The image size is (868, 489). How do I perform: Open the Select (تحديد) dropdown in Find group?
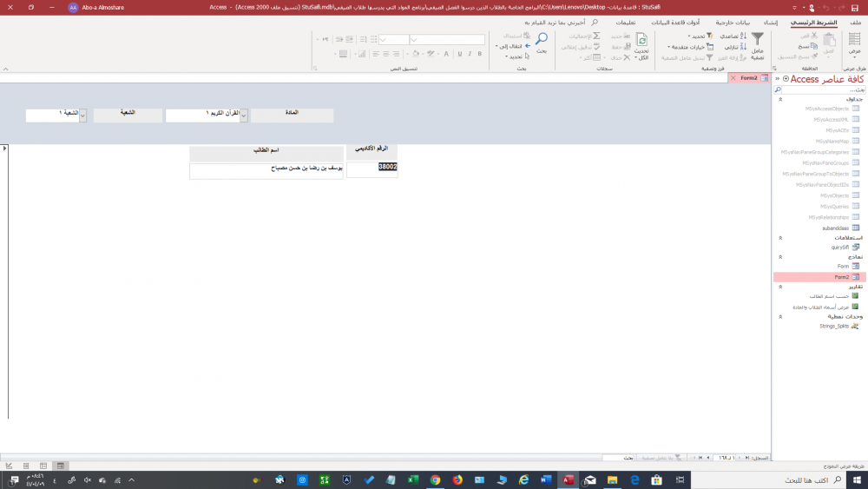pyautogui.click(x=517, y=56)
